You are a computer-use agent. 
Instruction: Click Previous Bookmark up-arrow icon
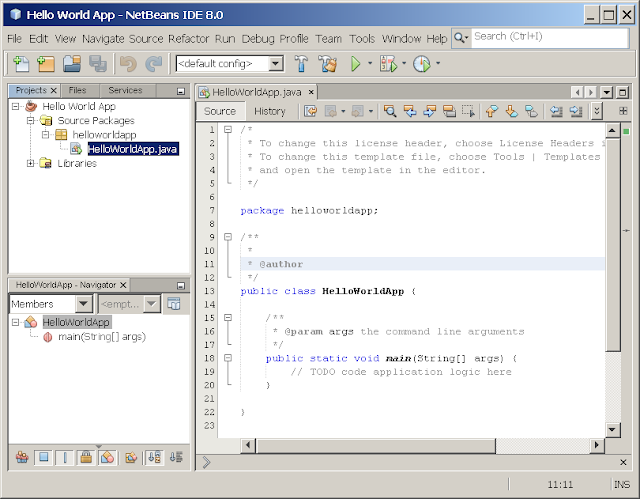click(x=492, y=111)
